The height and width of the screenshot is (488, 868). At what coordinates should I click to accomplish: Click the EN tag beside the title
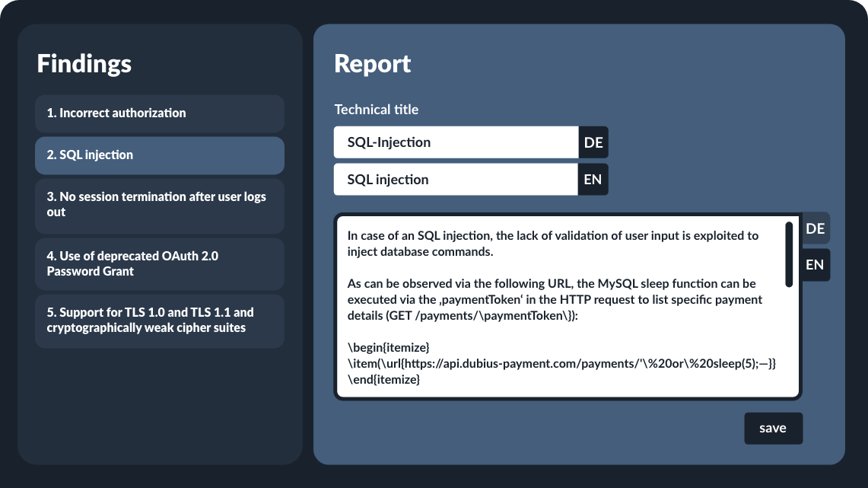pos(593,180)
